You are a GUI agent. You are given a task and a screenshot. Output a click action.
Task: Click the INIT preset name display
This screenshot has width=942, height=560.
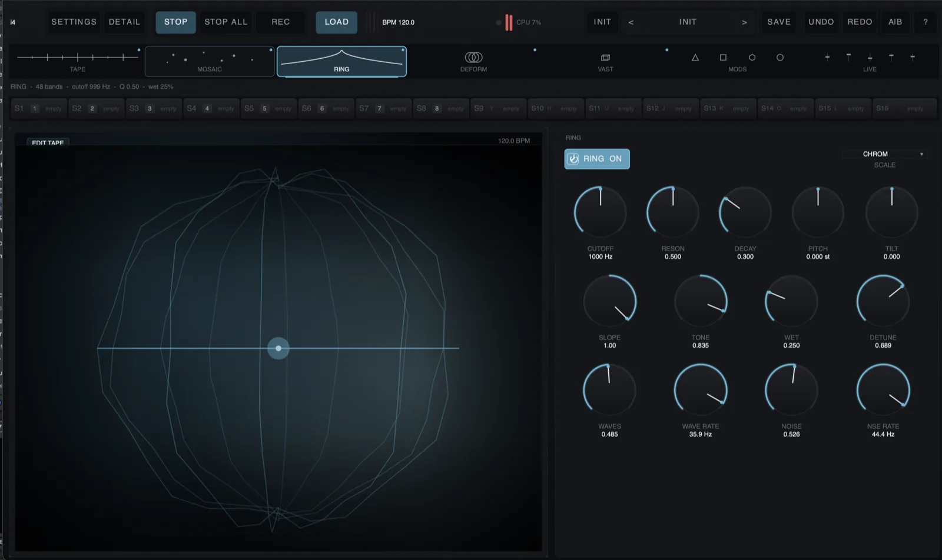[688, 22]
